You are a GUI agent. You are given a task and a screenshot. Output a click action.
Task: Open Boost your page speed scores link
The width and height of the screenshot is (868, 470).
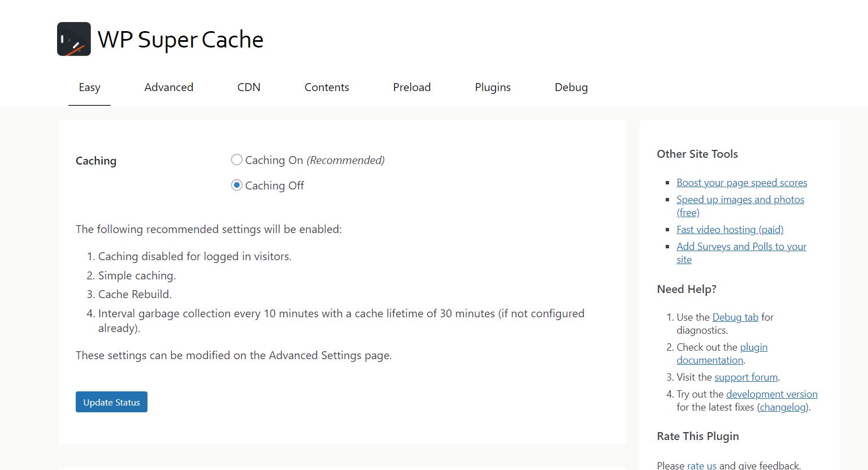tap(741, 183)
